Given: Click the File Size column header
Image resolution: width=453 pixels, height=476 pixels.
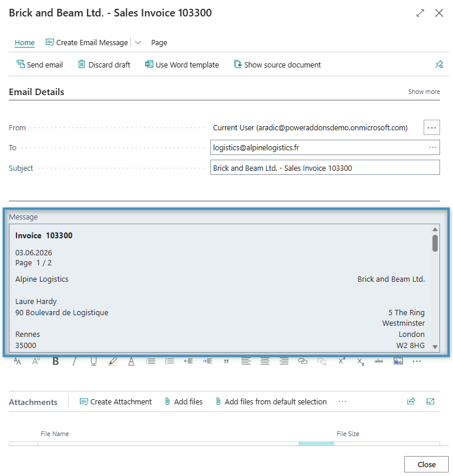Looking at the screenshot, I should 348,434.
